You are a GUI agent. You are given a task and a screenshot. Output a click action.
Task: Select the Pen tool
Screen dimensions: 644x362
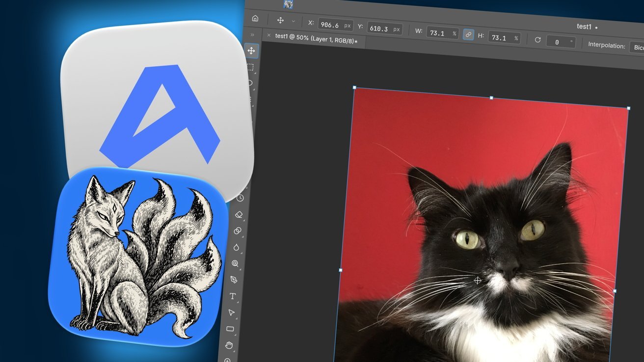234,280
